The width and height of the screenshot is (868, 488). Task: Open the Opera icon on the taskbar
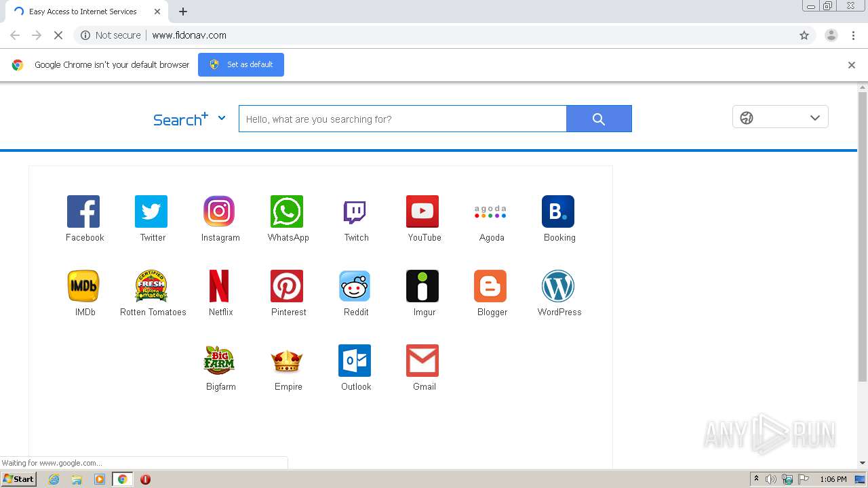click(145, 479)
